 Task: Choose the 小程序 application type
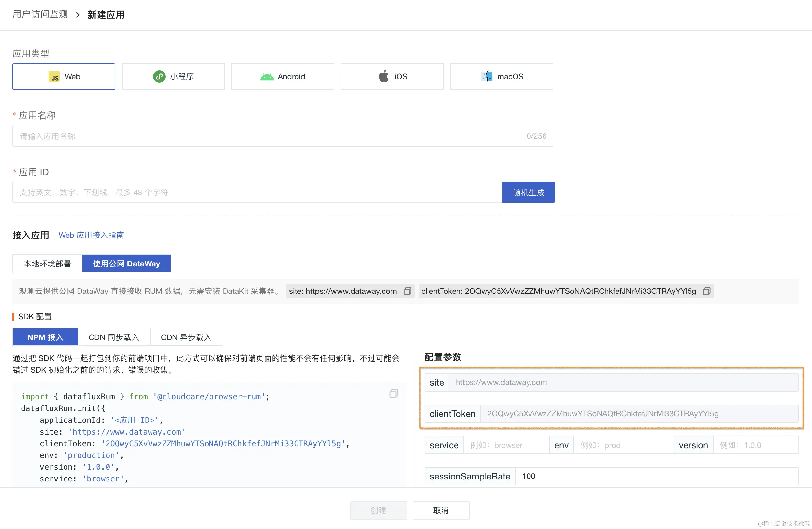[x=173, y=77]
